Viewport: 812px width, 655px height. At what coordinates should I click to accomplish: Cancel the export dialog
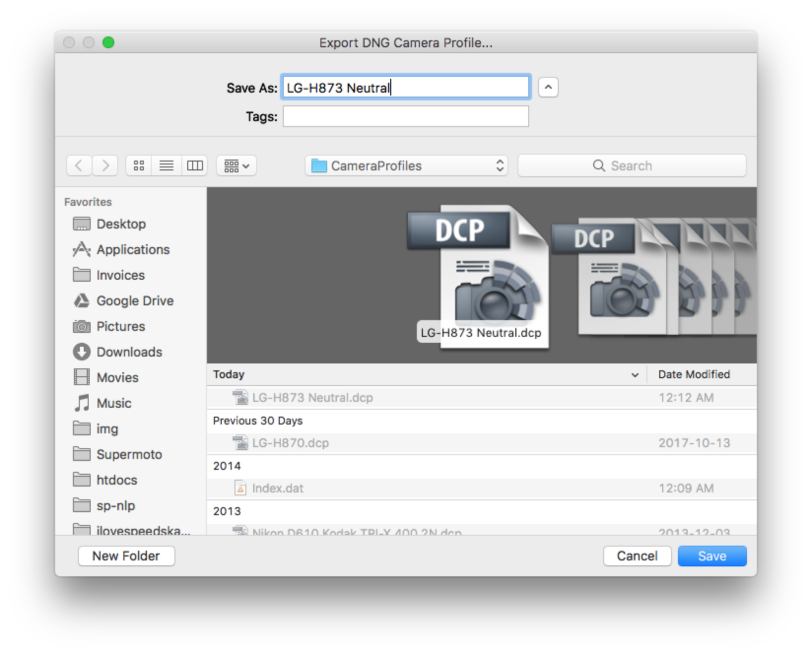pyautogui.click(x=637, y=556)
